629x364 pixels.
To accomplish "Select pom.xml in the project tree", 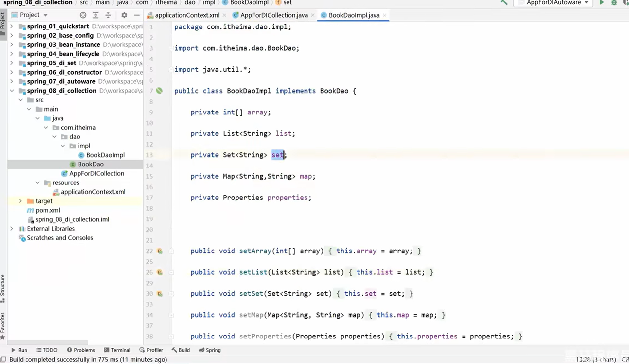I will tap(47, 210).
